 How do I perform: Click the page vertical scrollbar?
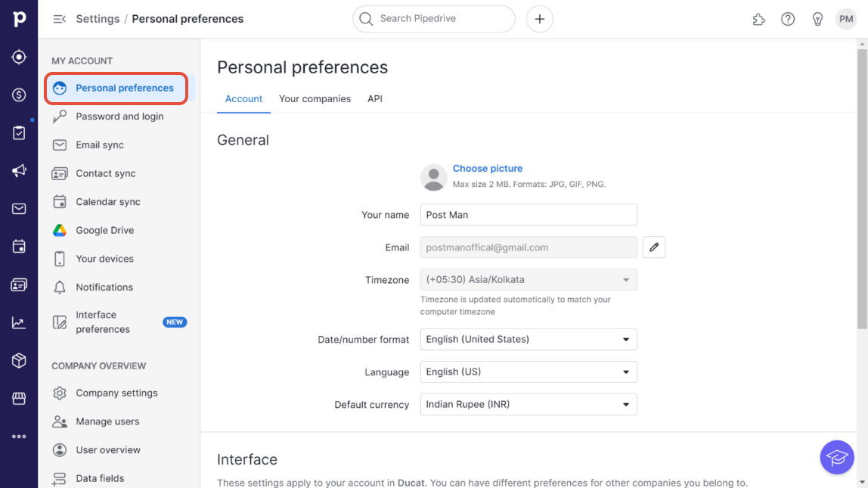862,189
